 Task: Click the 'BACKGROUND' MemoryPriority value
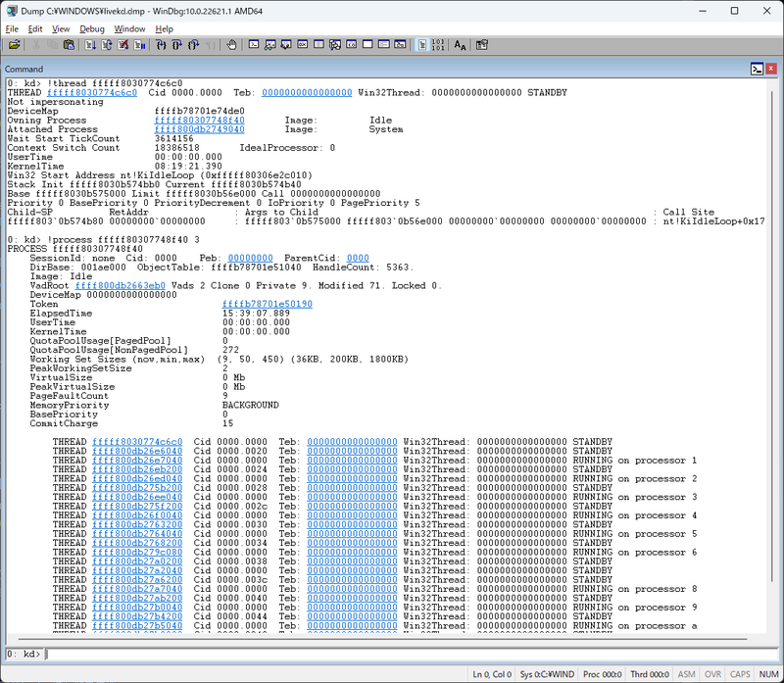coord(251,405)
